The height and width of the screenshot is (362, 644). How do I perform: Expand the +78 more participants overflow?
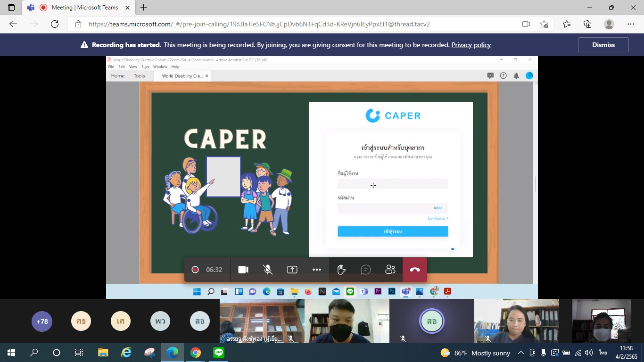click(x=42, y=321)
